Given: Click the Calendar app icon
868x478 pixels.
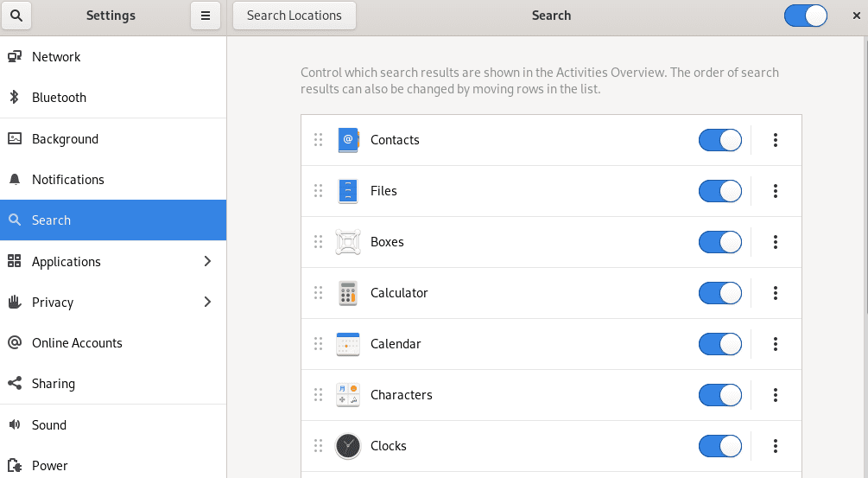Looking at the screenshot, I should pyautogui.click(x=348, y=344).
